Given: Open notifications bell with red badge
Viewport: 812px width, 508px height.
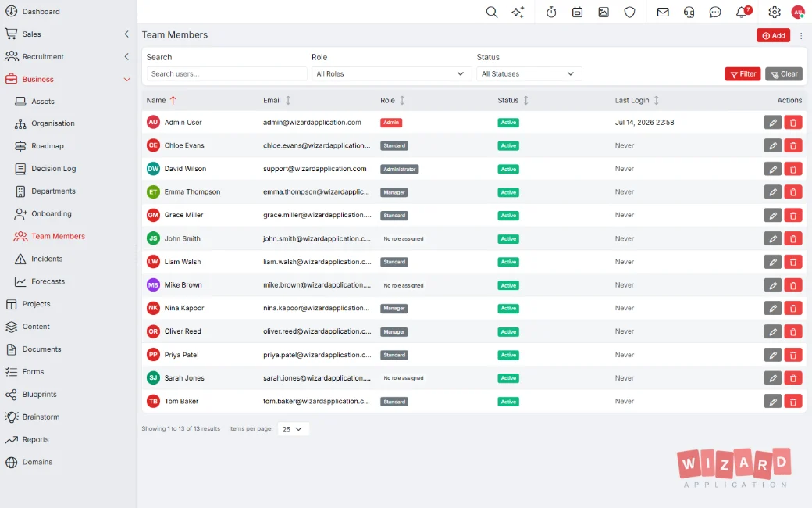Looking at the screenshot, I should pos(743,12).
